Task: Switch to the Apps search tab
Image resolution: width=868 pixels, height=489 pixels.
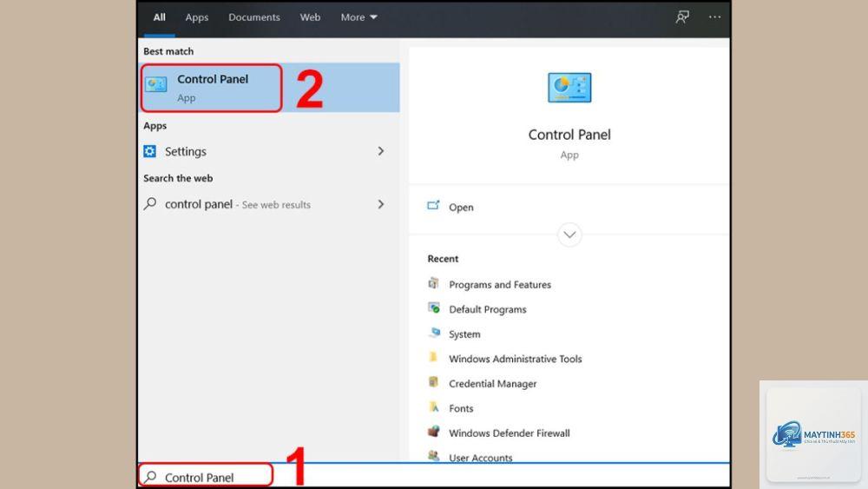Action: (x=196, y=17)
